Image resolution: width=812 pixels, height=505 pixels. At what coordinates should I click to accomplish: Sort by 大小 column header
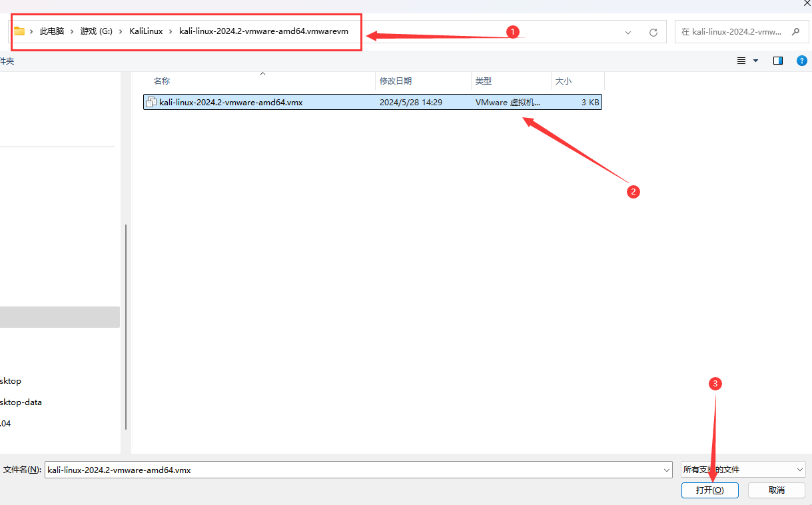pos(578,81)
